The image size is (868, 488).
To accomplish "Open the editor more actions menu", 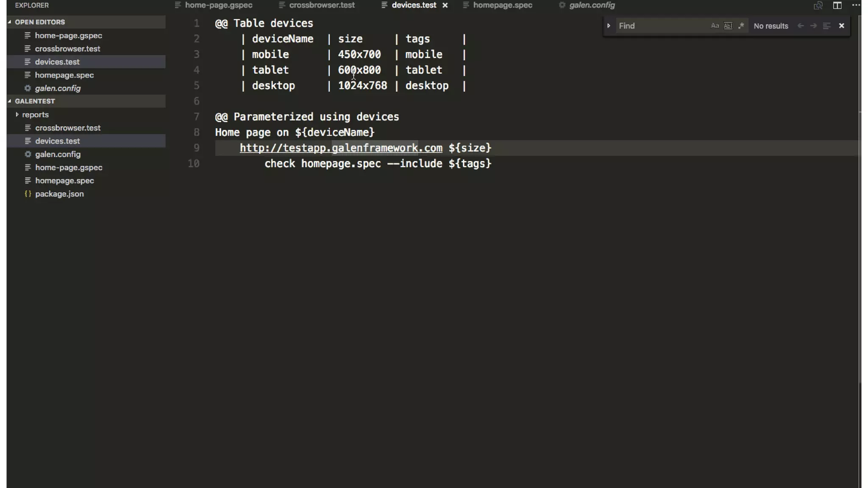I will [856, 6].
